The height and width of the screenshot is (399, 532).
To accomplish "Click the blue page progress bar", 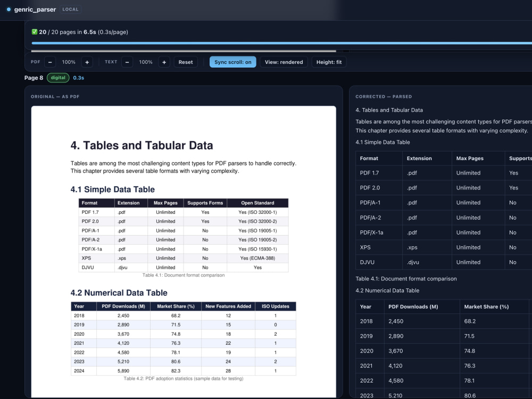I will pyautogui.click(x=281, y=43).
